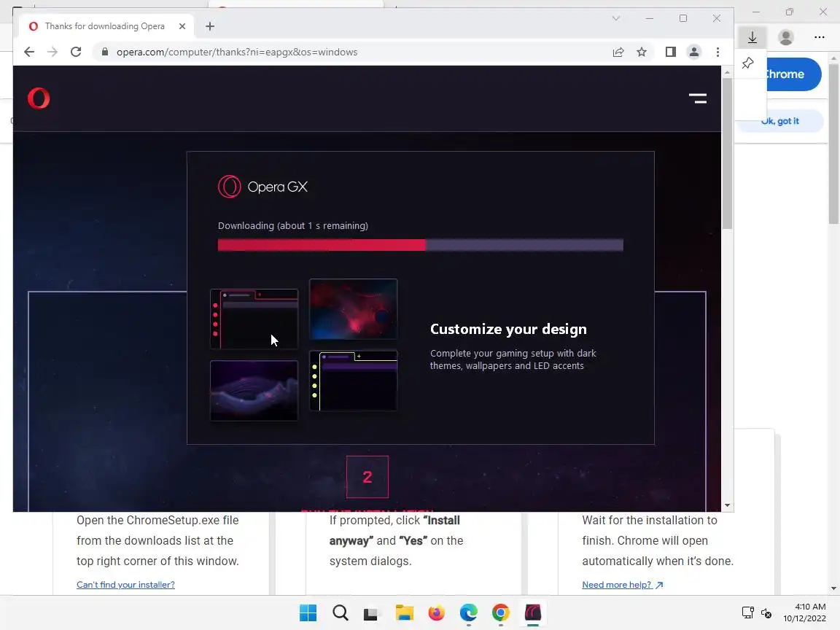The width and height of the screenshot is (840, 630).
Task: Click scroll-down arrow of Opera page
Action: [x=727, y=505]
